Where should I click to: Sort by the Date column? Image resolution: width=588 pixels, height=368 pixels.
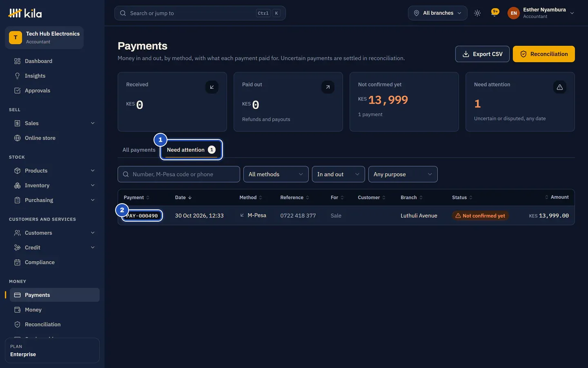(183, 197)
